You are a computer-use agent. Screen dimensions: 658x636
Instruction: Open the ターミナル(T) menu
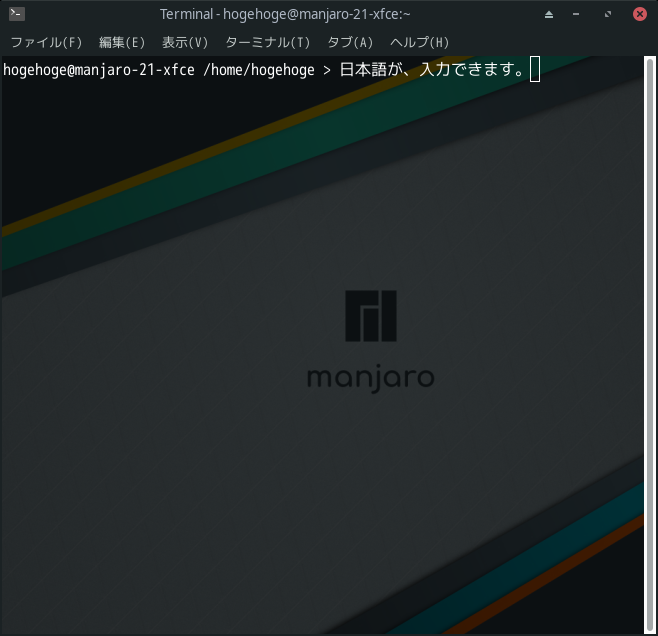point(267,42)
